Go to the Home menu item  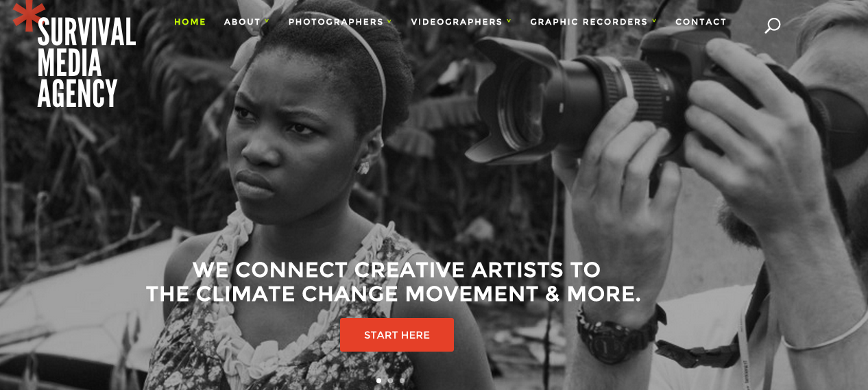point(190,22)
